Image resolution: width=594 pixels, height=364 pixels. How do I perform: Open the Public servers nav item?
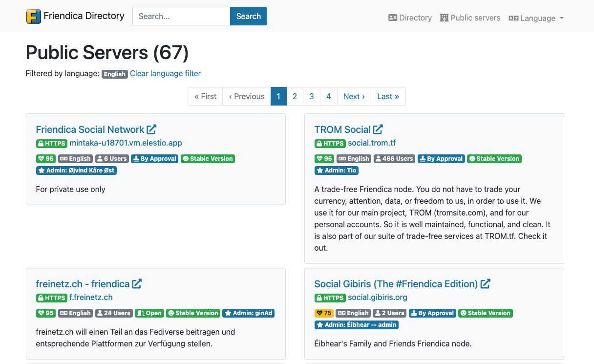[470, 18]
